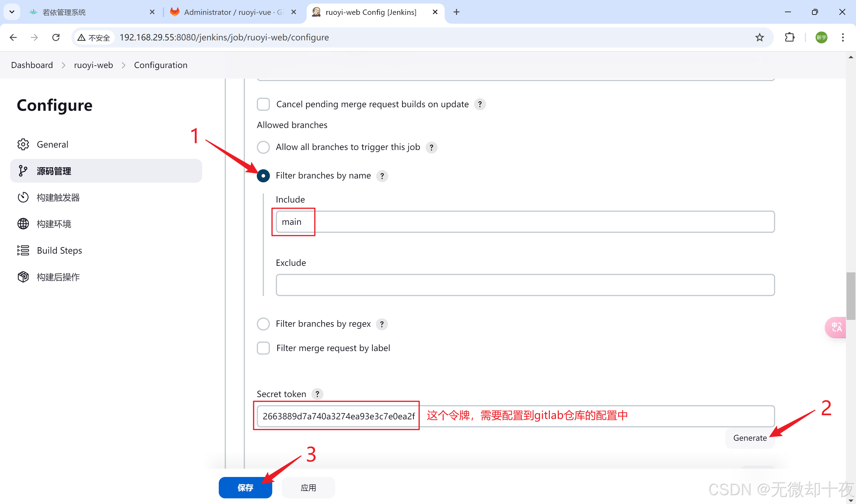Open help for Filter branches by name
Image resolution: width=856 pixels, height=504 pixels.
tap(382, 176)
